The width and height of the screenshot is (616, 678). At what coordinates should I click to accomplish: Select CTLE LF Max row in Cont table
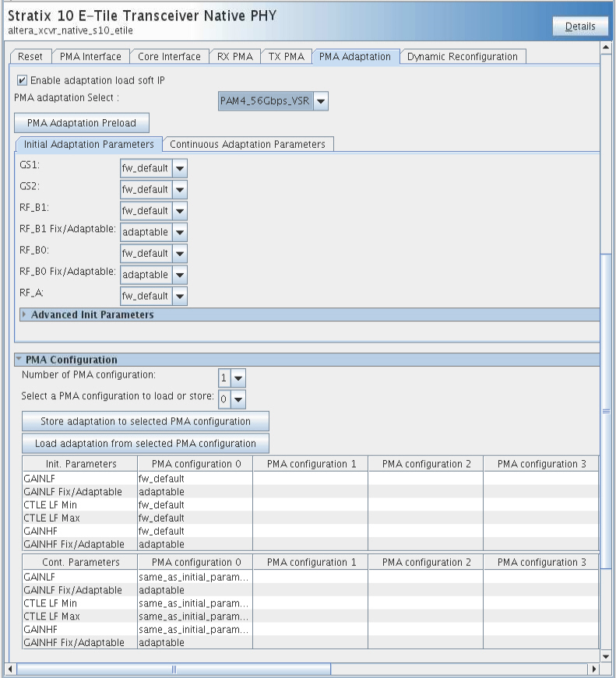pyautogui.click(x=311, y=617)
